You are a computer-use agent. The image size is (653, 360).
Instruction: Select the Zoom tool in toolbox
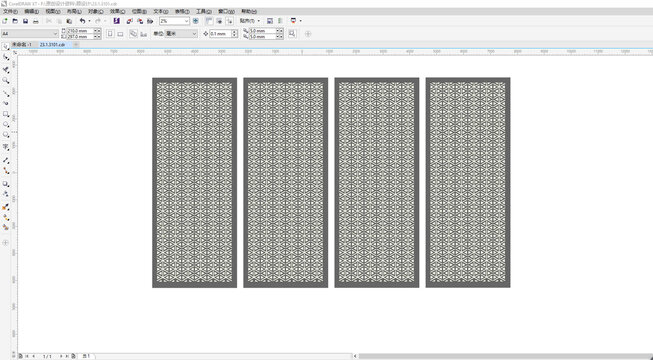(6, 80)
